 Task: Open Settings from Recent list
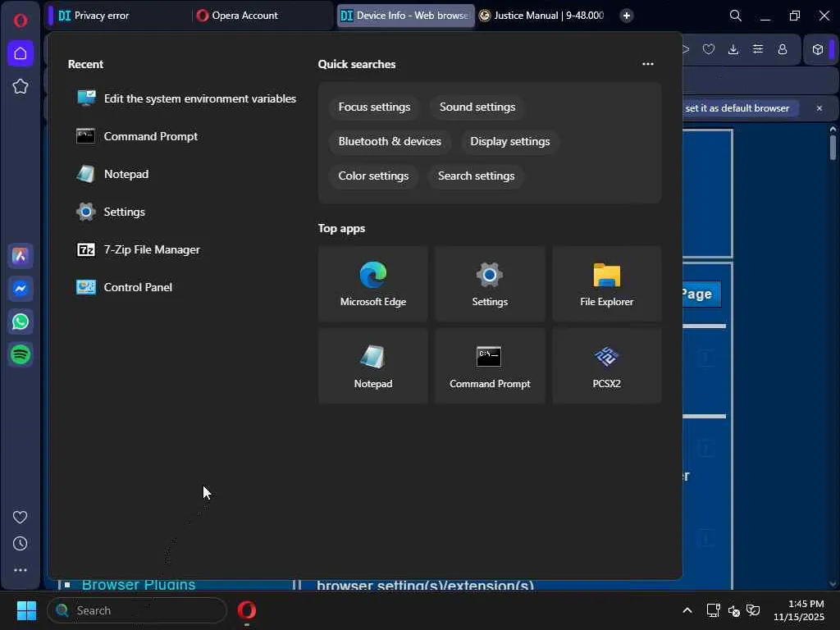(185, 212)
